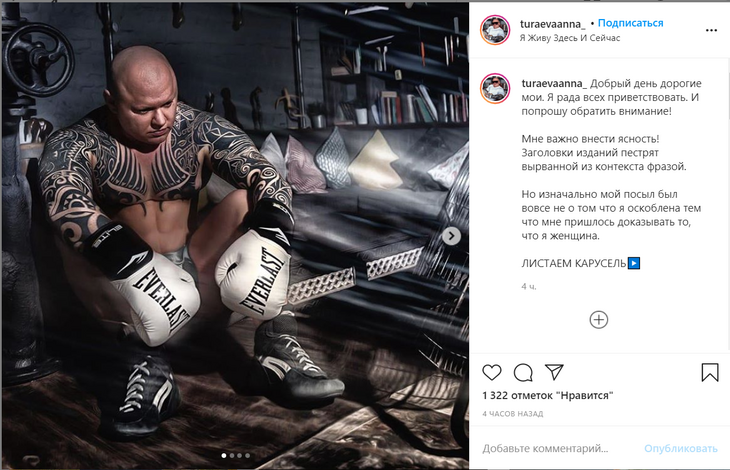Like the post with heart icon
The image size is (730, 470).
coord(492,372)
